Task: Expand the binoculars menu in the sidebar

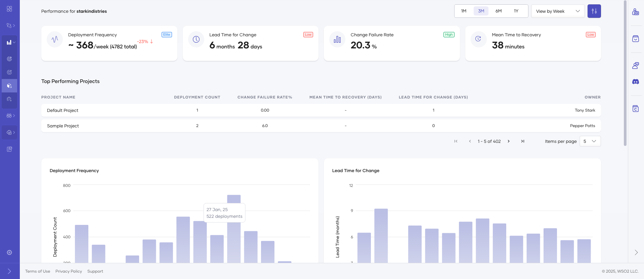Action: tap(11, 116)
